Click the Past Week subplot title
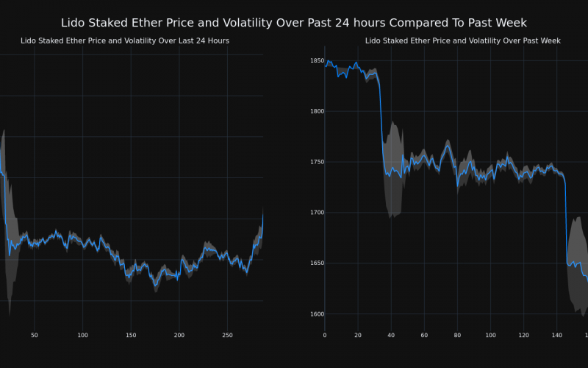Screen dimensions: 588x368 (463, 40)
